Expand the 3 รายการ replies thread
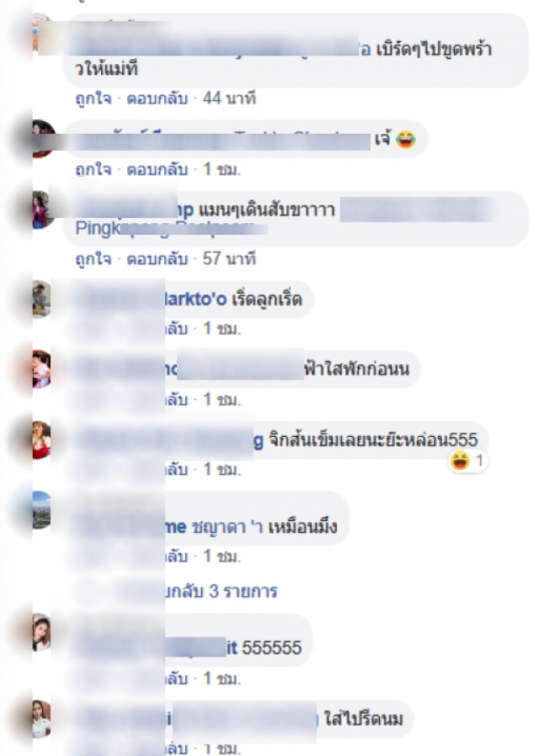 click(221, 591)
